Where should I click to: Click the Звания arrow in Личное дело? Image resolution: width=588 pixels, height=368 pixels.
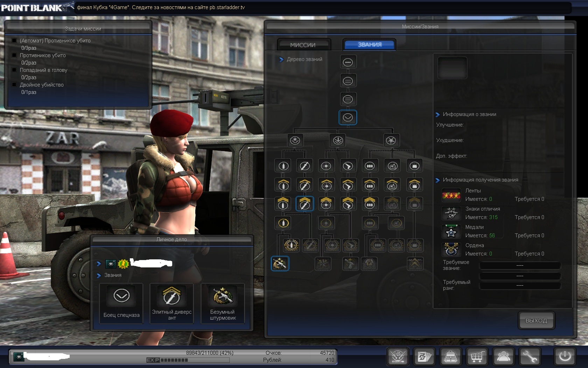click(x=99, y=275)
